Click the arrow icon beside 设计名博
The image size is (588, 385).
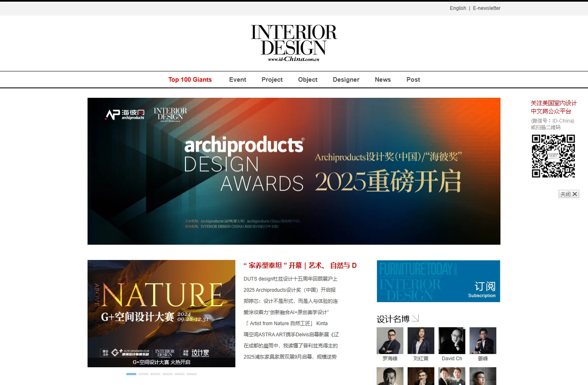click(415, 318)
